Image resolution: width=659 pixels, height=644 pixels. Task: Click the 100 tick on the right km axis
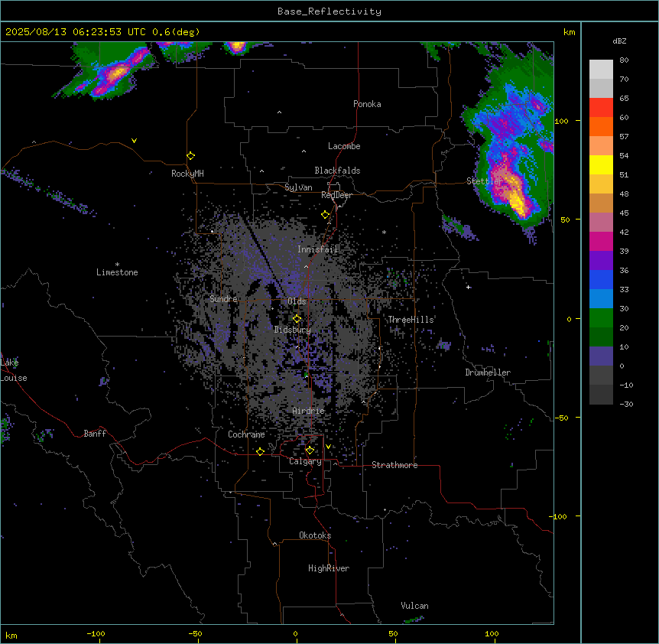561,121
